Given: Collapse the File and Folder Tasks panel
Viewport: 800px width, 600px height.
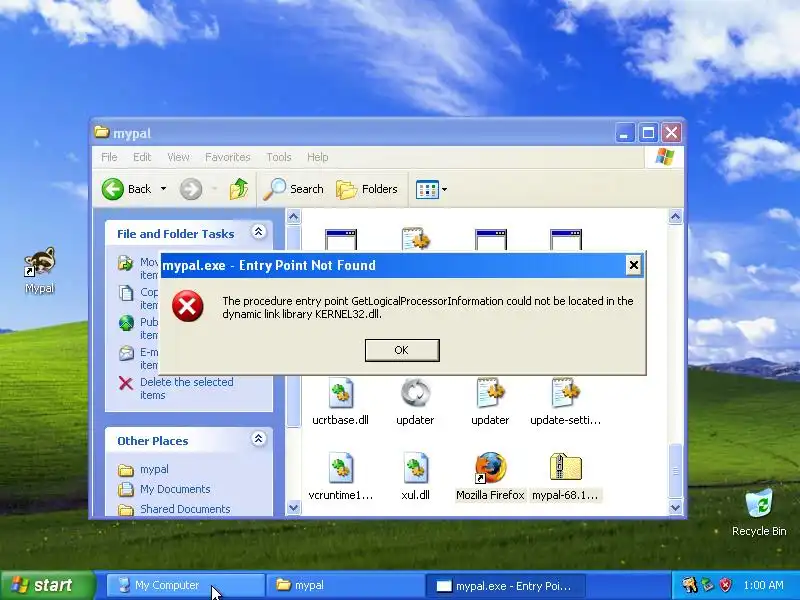Looking at the screenshot, I should (258, 233).
